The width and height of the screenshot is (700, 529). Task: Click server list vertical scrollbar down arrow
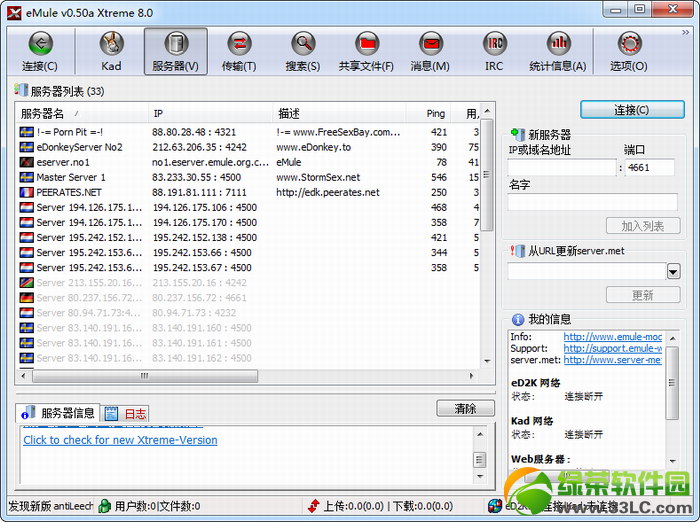coord(487,361)
